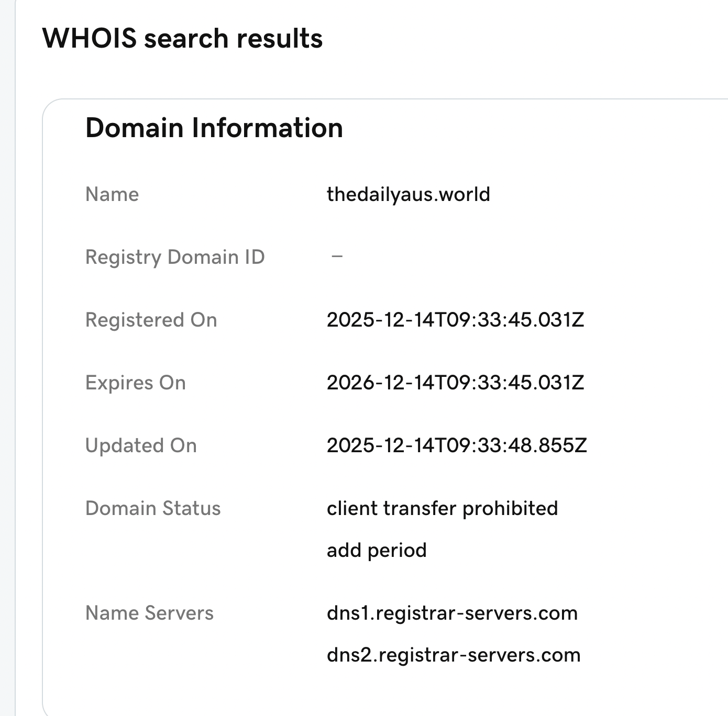Click the Registry Domain ID label
Screen dimensions: 728x716
coord(175,257)
